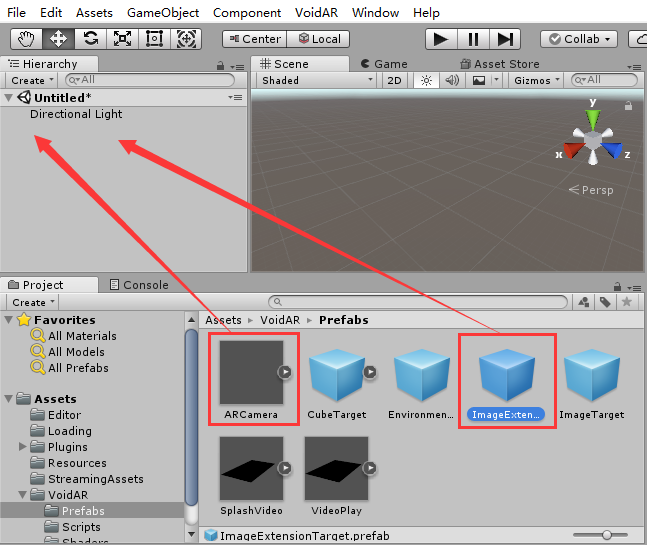The height and width of the screenshot is (545, 647).
Task: Toggle scene audio speaker icon
Action: click(452, 80)
